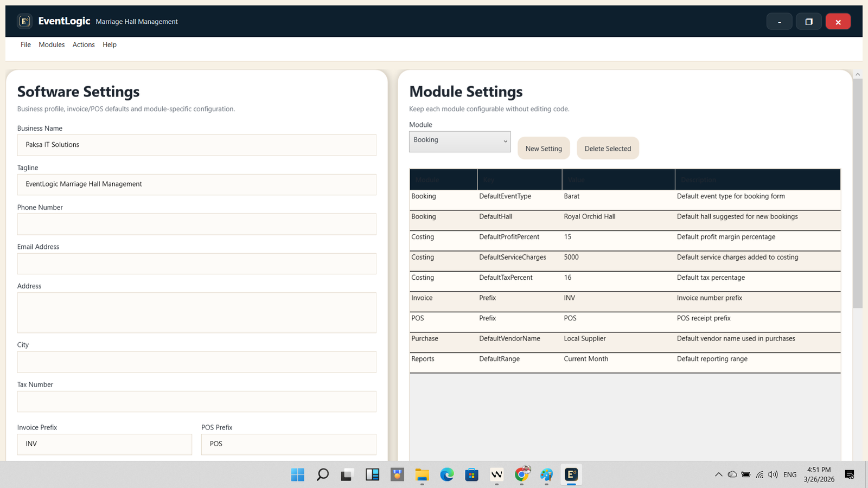Open Microsoft Store from the taskbar
The image size is (868, 488).
tap(471, 475)
